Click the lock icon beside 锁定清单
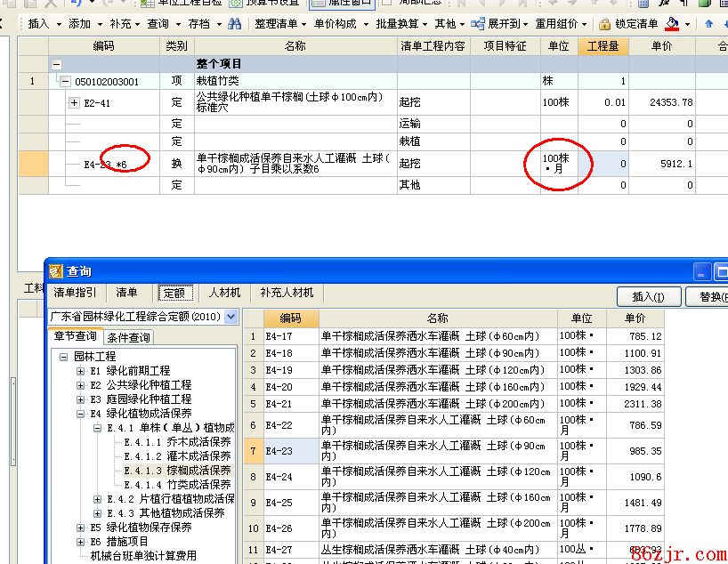728x564 pixels. (605, 24)
